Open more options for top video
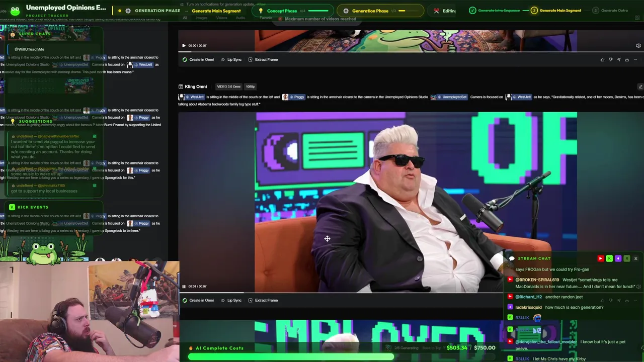 tap(635, 59)
